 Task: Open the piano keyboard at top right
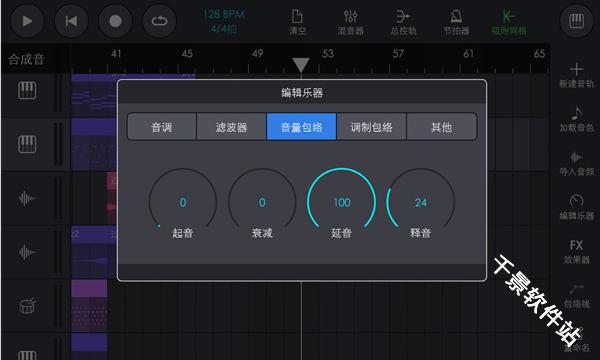576,21
